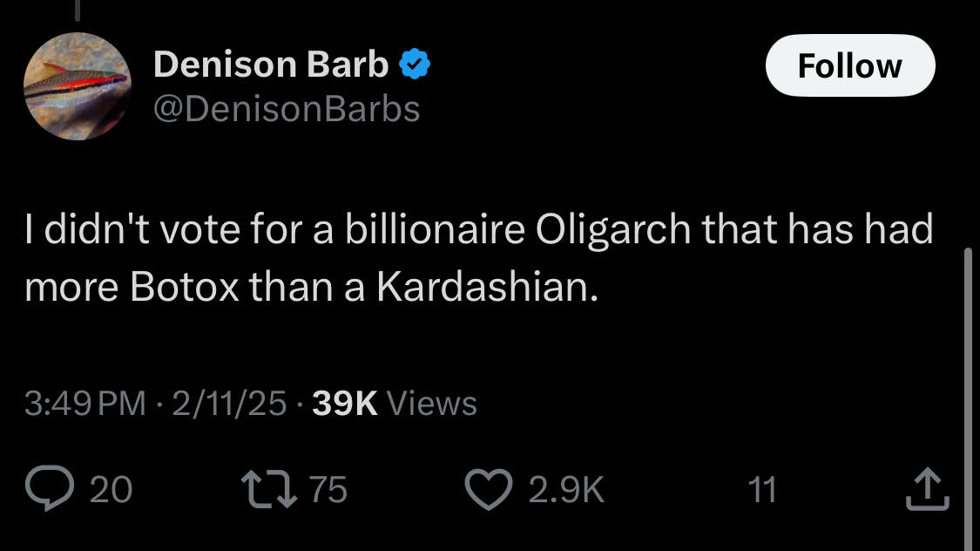This screenshot has width=980, height=551.
Task: View the 39K Views analytics
Action: tap(394, 404)
